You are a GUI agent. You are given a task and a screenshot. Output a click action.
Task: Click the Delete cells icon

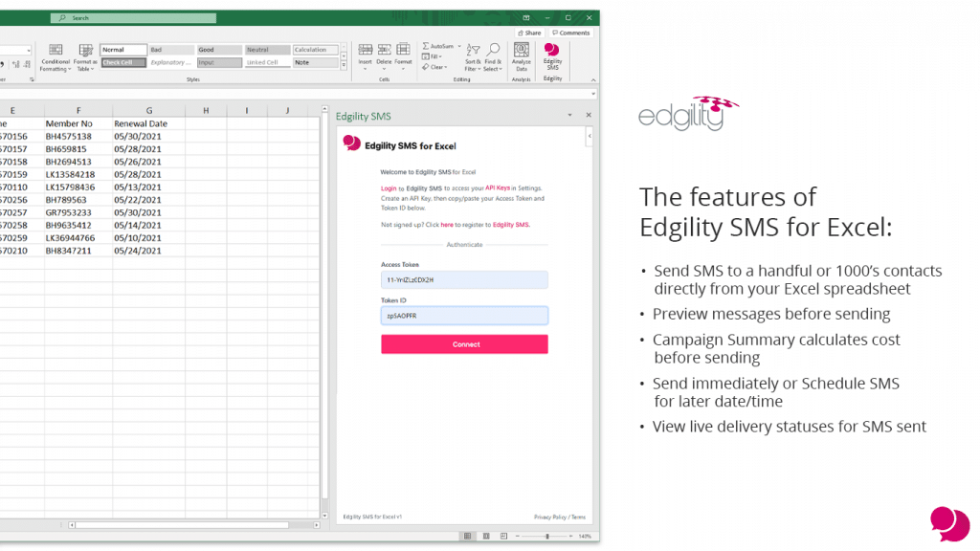click(384, 53)
